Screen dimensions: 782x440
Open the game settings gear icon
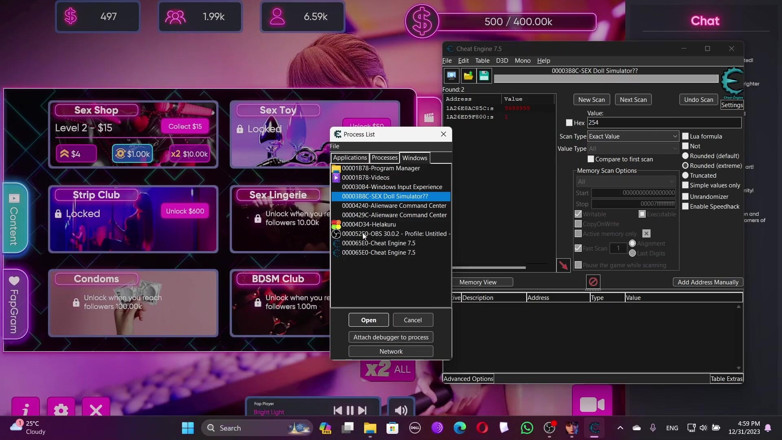(x=61, y=410)
